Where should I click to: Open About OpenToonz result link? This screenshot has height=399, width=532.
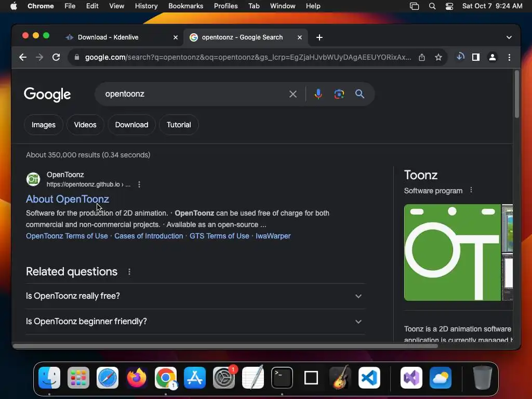point(68,199)
